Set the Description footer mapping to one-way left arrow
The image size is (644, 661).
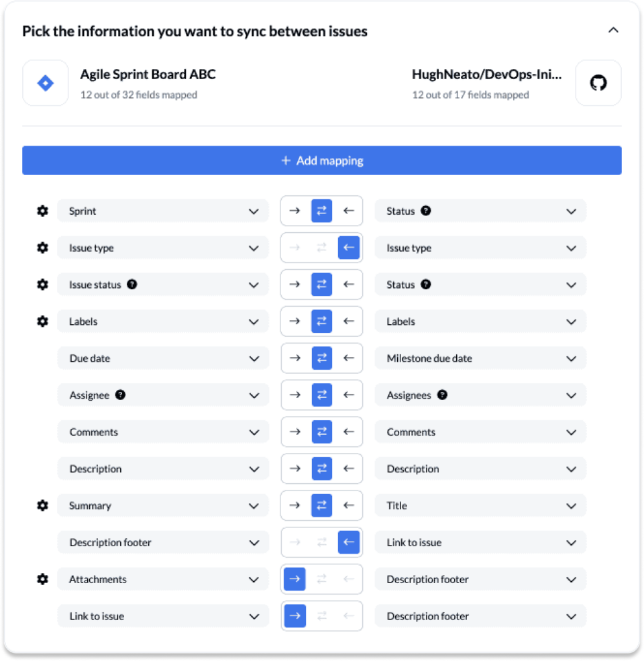tap(348, 542)
